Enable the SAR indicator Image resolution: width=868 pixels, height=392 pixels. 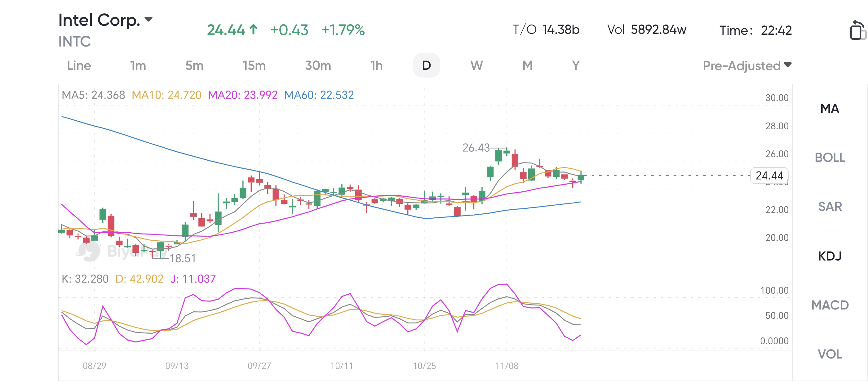tap(830, 206)
